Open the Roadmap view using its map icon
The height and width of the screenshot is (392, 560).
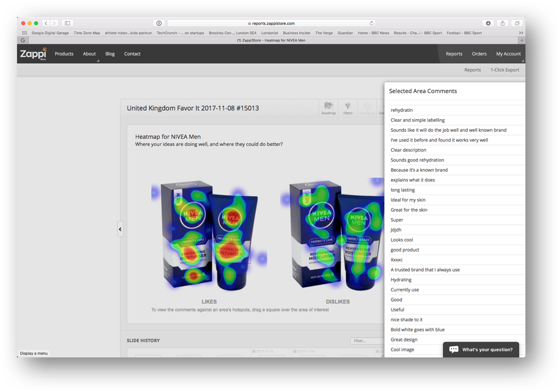(x=329, y=105)
